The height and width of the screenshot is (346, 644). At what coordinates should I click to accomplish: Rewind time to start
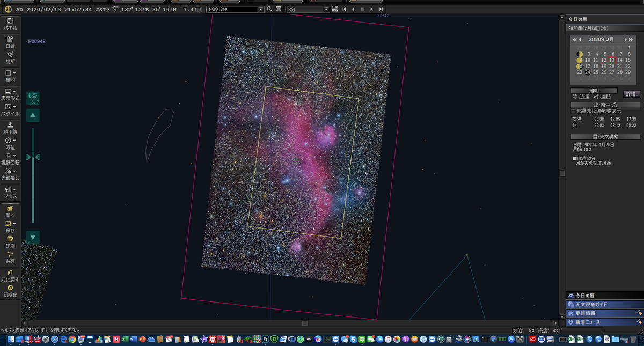pos(345,9)
